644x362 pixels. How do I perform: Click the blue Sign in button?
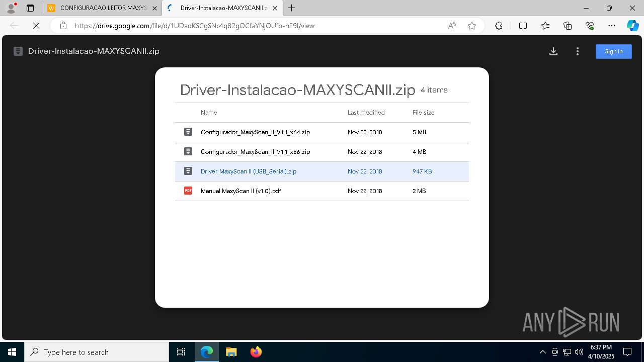(614, 51)
